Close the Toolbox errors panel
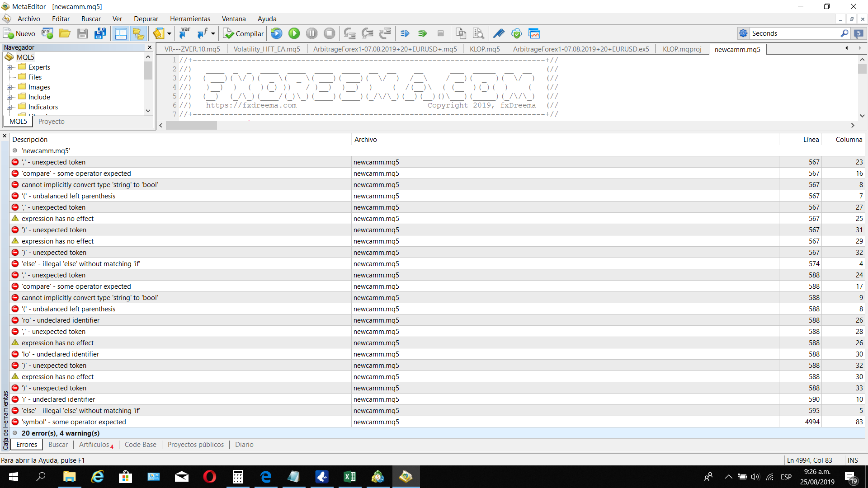 5,136
